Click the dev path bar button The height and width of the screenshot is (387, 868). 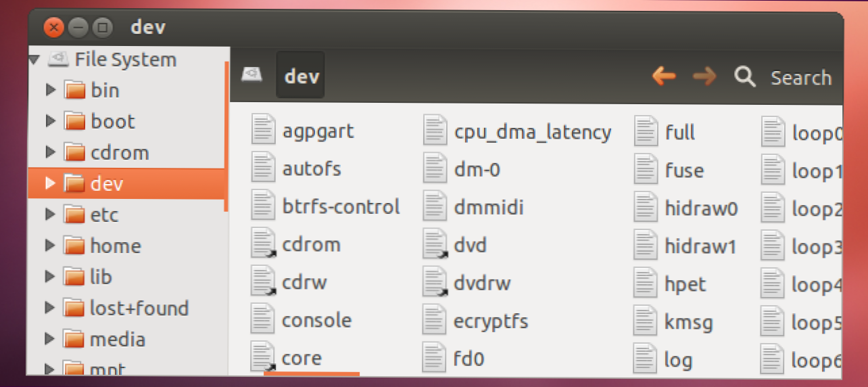point(301,76)
